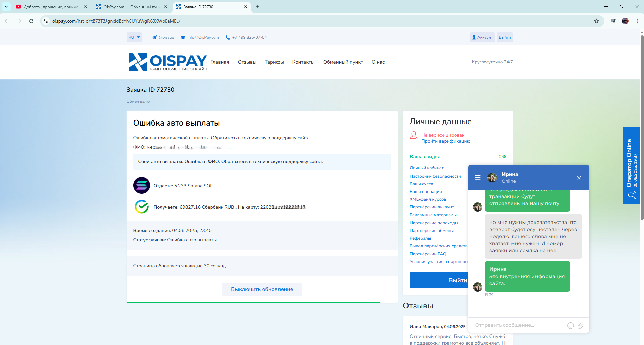Click the phone handset icon
Image resolution: width=644 pixels, height=345 pixels.
(x=228, y=37)
